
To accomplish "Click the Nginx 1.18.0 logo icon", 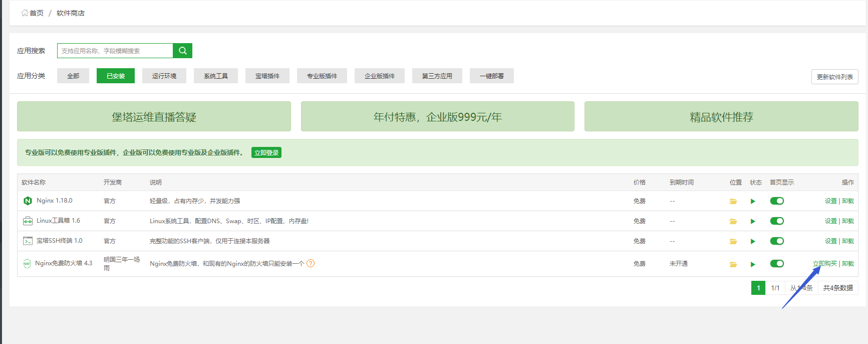I will [x=28, y=201].
